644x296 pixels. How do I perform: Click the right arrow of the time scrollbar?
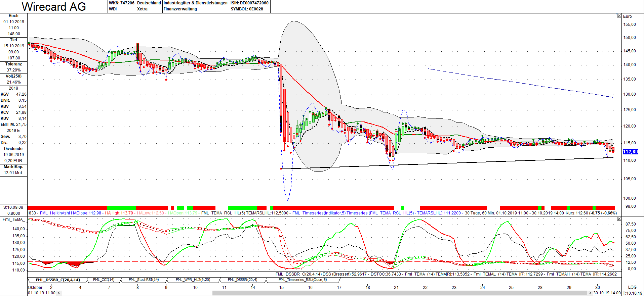click(590, 293)
